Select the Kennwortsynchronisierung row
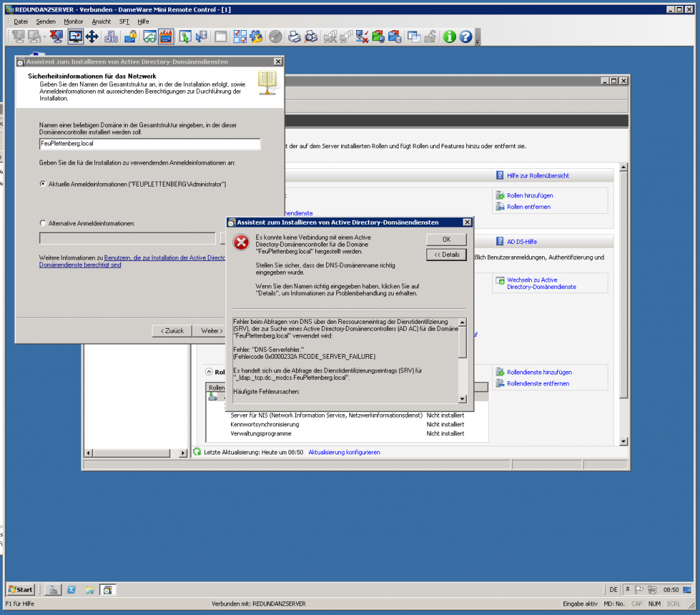Viewport: 700px width, 615px height. 347,424
